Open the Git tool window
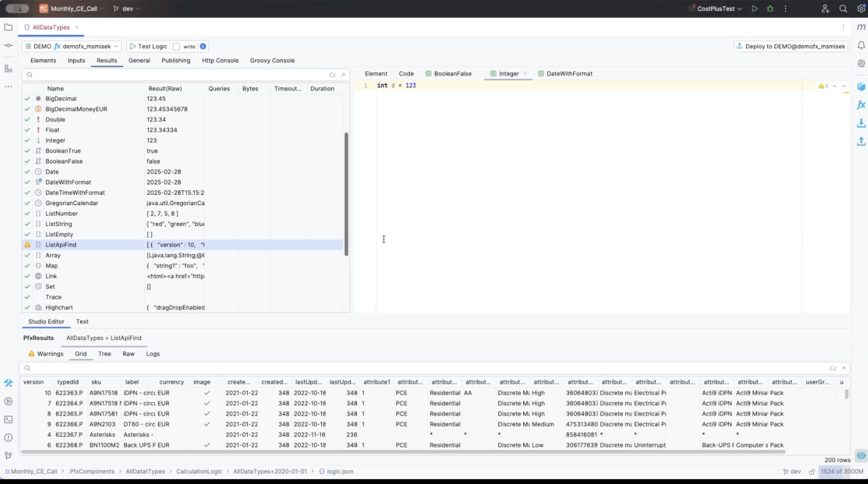Viewport: 868px width, 484px height. (x=8, y=456)
